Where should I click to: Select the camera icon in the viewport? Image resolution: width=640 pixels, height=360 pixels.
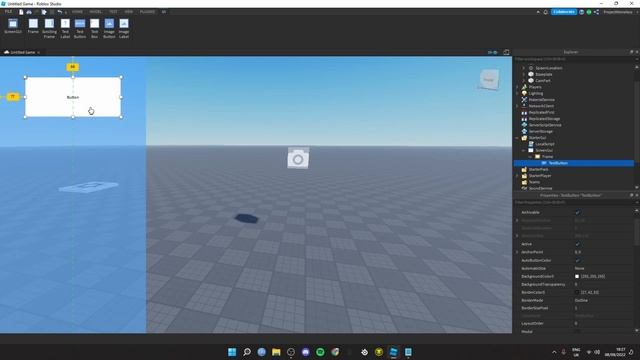298,158
